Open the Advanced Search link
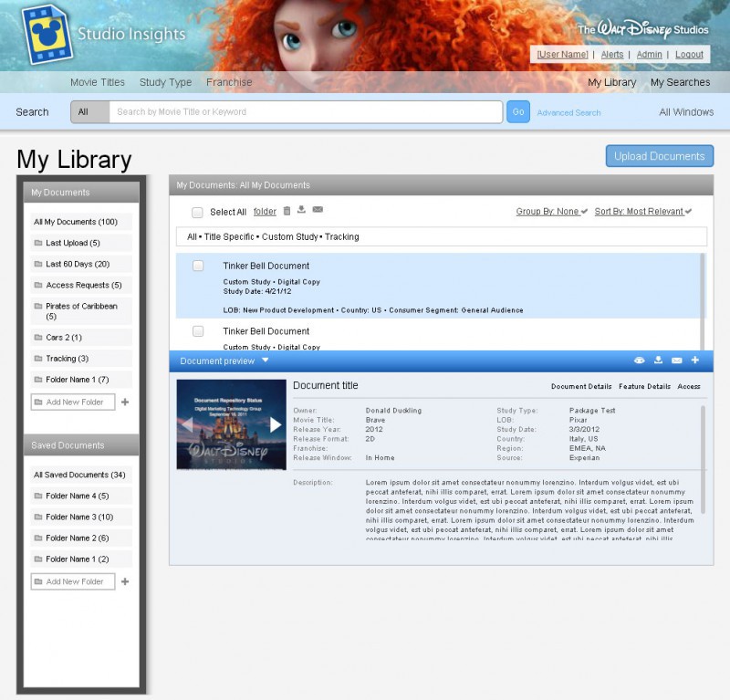 [x=568, y=113]
